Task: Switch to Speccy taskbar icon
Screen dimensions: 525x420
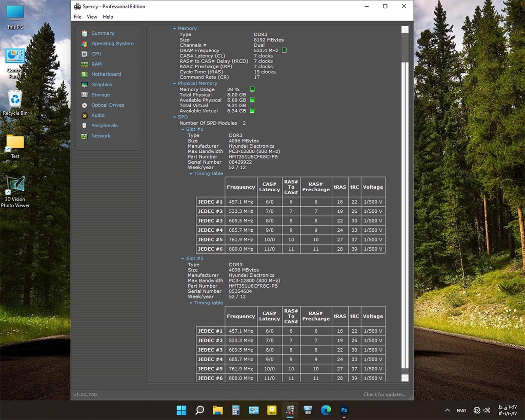Action: [290, 410]
